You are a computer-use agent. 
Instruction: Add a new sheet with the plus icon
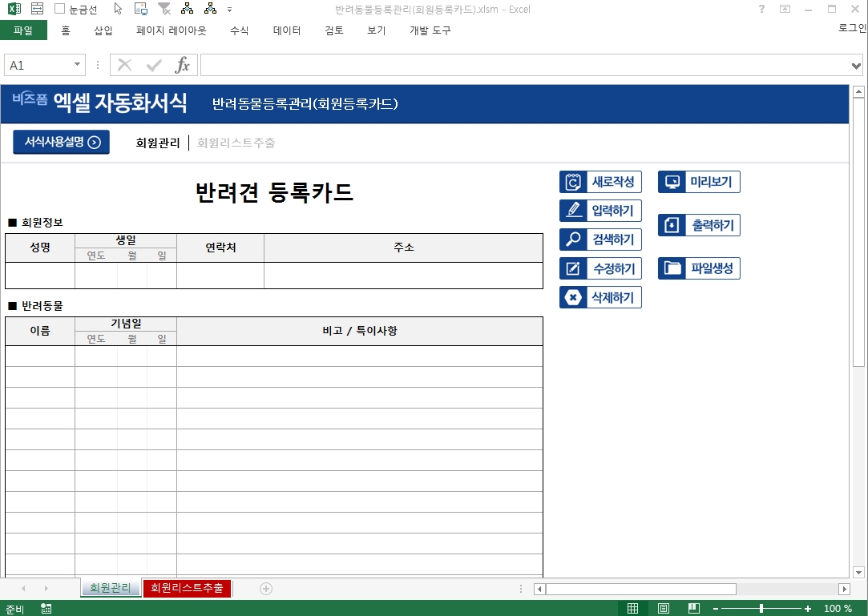tap(266, 589)
